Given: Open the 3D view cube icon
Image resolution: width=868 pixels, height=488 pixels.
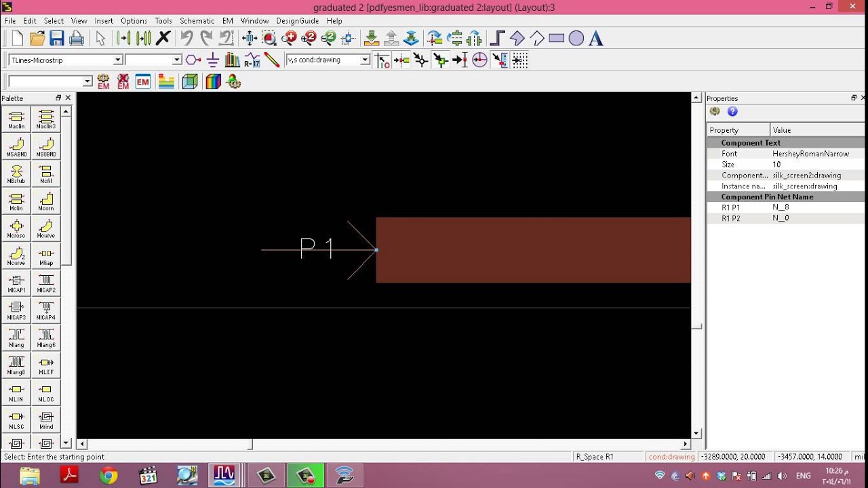Looking at the screenshot, I should pos(190,82).
